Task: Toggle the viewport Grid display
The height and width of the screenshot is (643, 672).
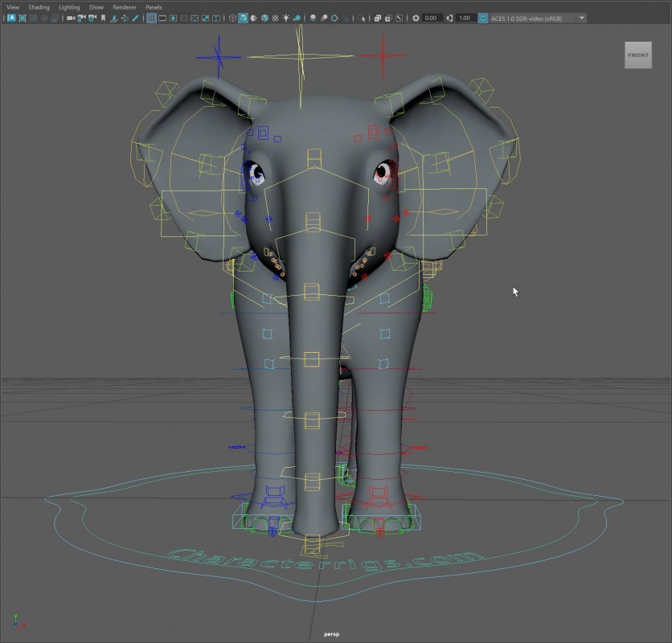Action: click(x=151, y=18)
